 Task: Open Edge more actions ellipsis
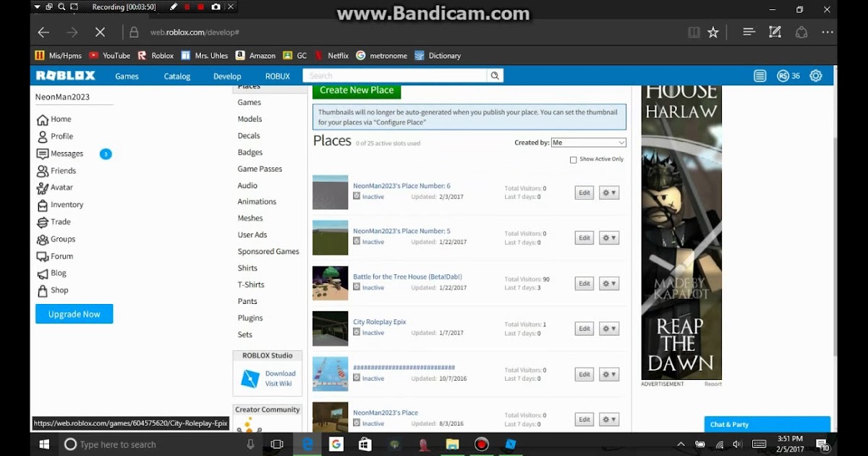pyautogui.click(x=827, y=32)
